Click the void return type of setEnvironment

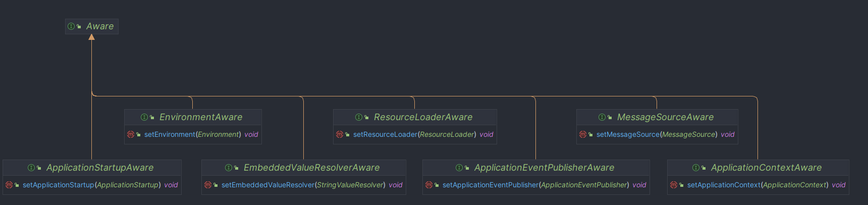point(251,134)
